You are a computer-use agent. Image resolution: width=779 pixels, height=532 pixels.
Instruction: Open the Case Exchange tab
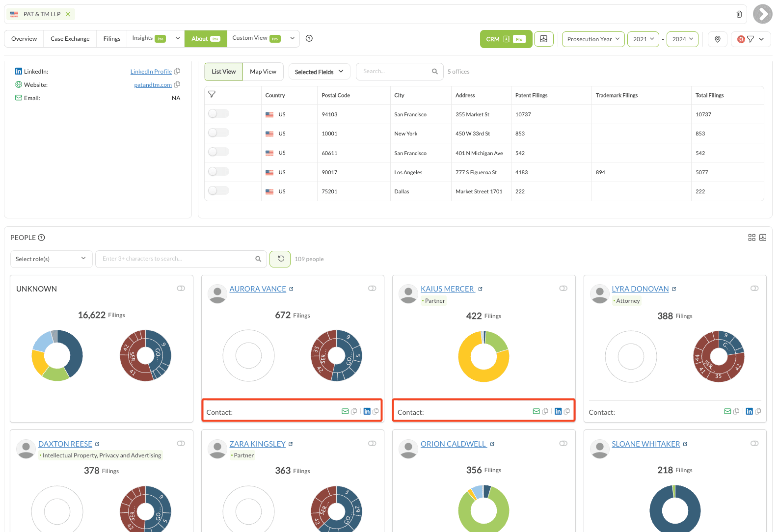(x=70, y=39)
